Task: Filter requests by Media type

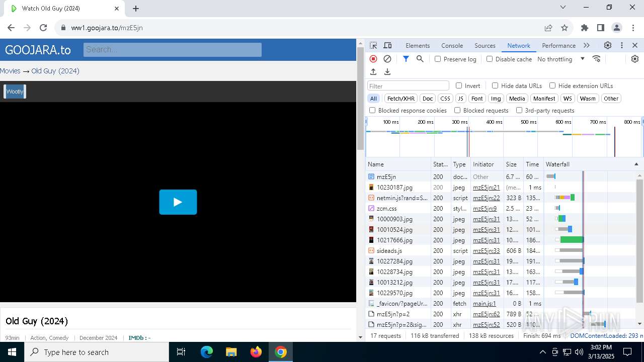Action: tap(517, 99)
